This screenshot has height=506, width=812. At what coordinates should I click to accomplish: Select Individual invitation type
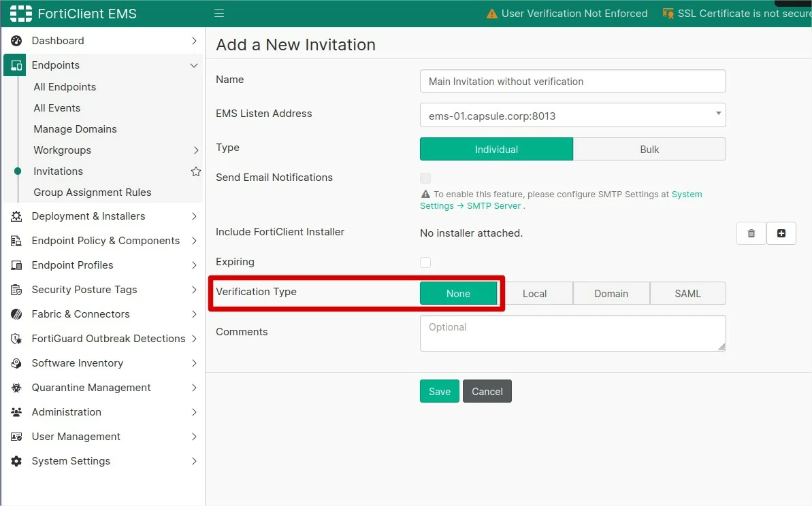[496, 149]
